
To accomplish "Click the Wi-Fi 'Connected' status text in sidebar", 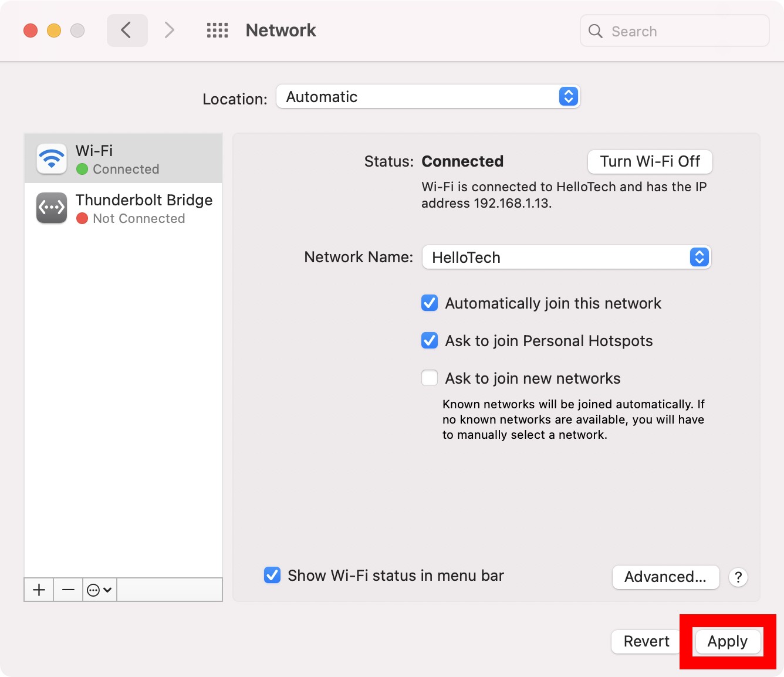I will click(126, 170).
